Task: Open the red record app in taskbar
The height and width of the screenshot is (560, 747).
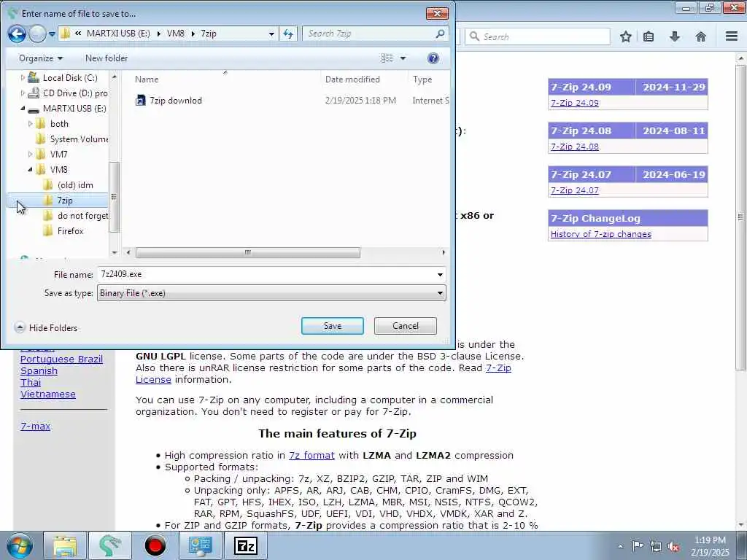Action: pyautogui.click(x=155, y=545)
